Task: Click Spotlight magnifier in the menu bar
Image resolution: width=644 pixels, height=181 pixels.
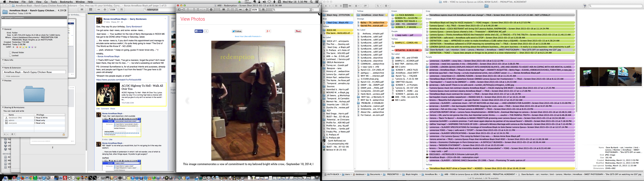Action: click(x=311, y=2)
